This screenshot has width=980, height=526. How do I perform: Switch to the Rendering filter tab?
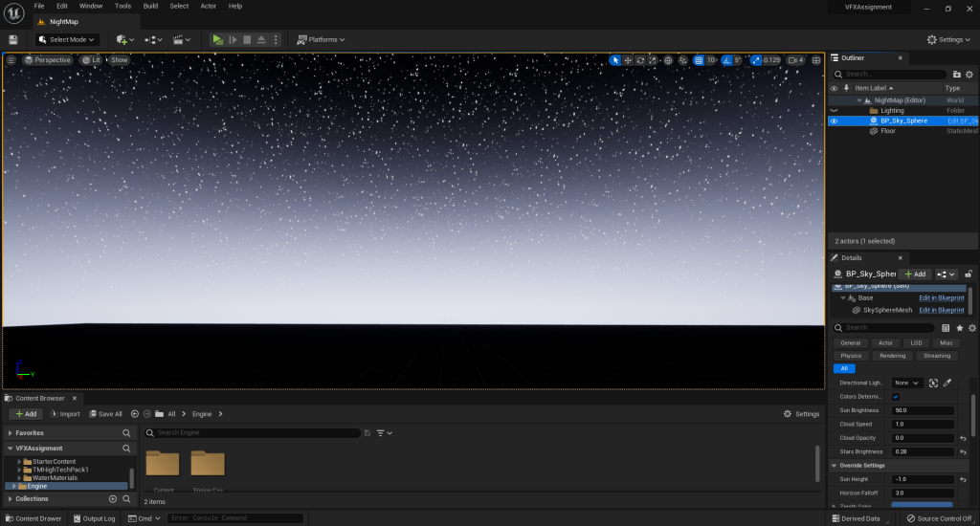tap(893, 356)
